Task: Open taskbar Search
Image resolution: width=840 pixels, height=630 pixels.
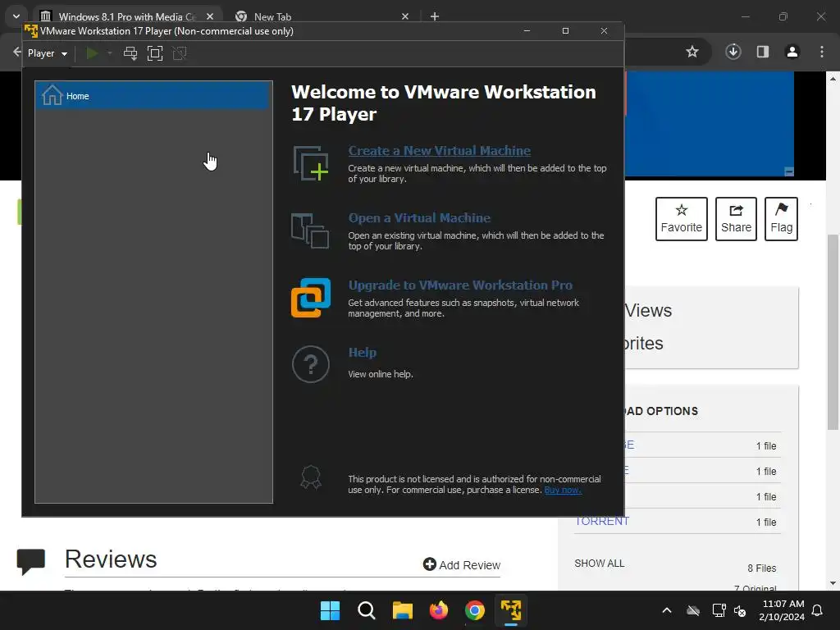Action: [367, 610]
